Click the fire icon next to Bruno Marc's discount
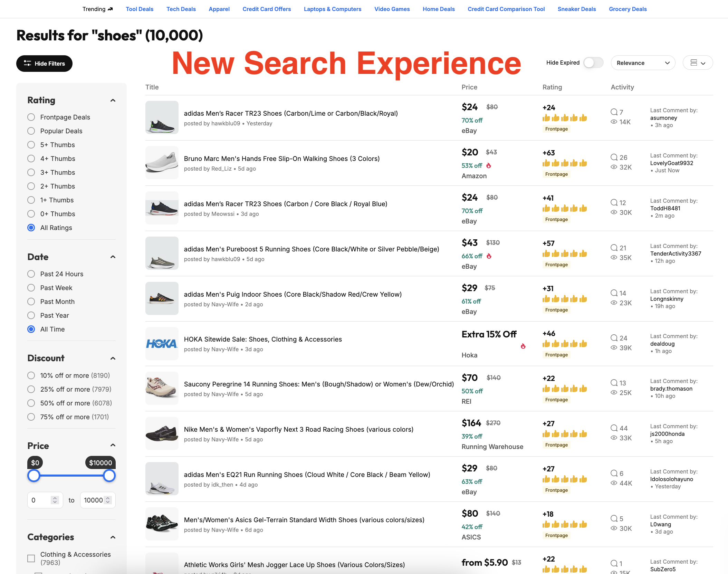728x574 pixels. 489,166
